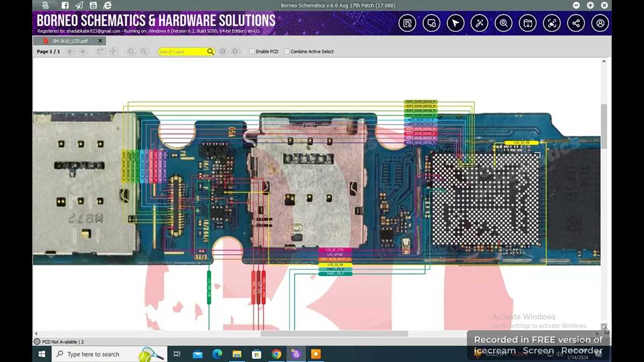
Task: Click the Borneo logo icon in title bar
Action: point(46,5)
